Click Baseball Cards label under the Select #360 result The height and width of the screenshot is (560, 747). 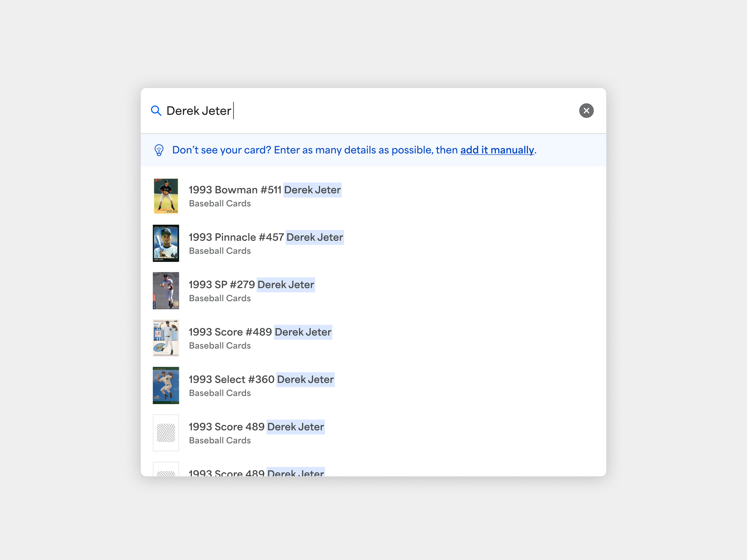(x=220, y=393)
